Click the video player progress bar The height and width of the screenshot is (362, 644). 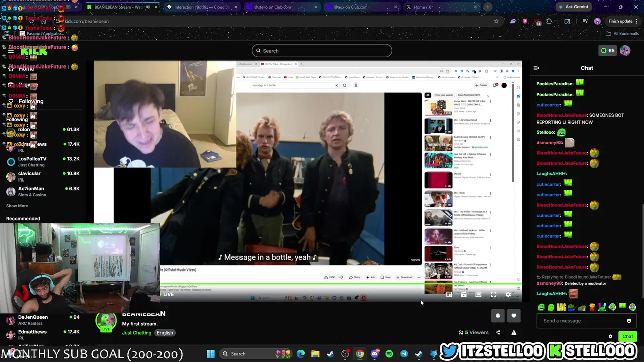(x=308, y=284)
